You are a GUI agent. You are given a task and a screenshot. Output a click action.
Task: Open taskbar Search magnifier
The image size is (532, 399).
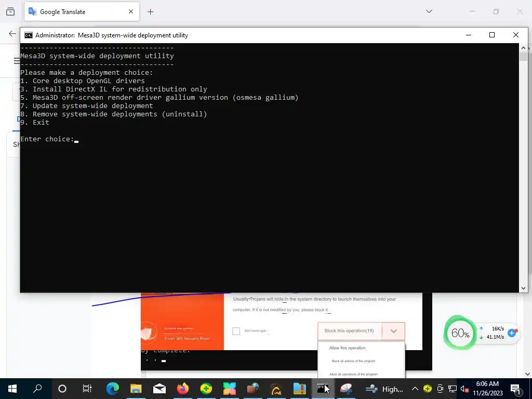(37, 389)
